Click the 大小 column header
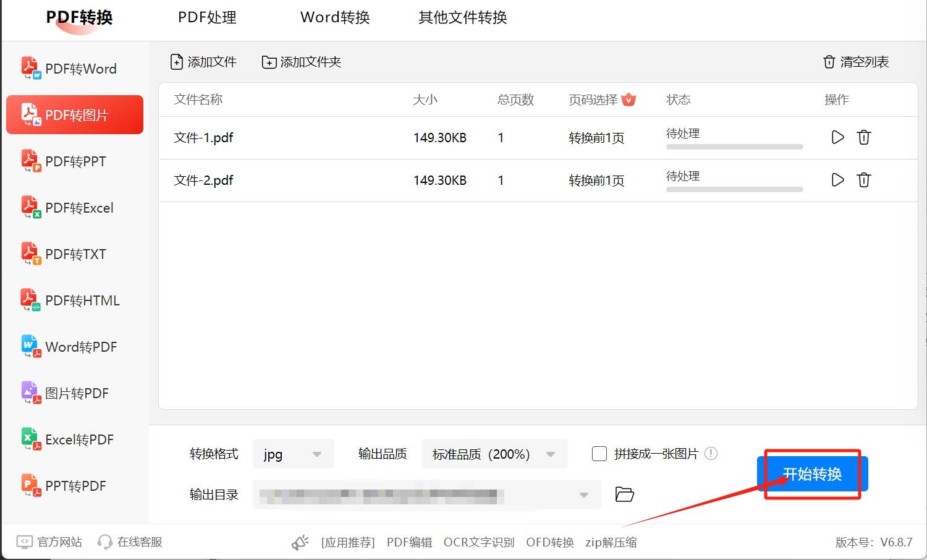927x560 pixels. click(x=425, y=100)
